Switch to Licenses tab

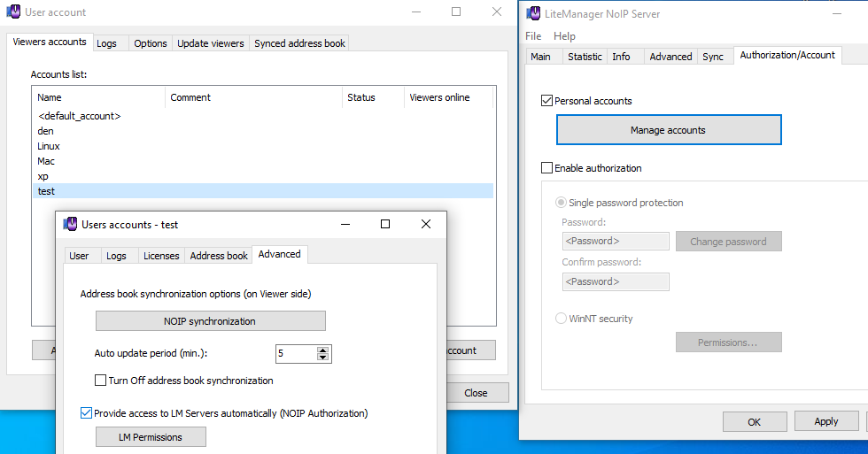pos(161,256)
